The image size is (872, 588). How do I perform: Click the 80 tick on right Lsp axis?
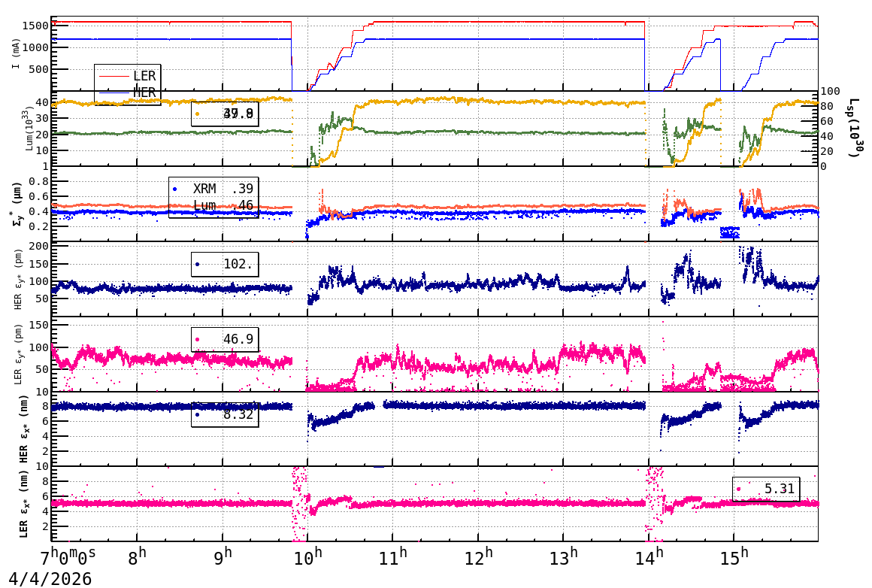pyautogui.click(x=828, y=106)
